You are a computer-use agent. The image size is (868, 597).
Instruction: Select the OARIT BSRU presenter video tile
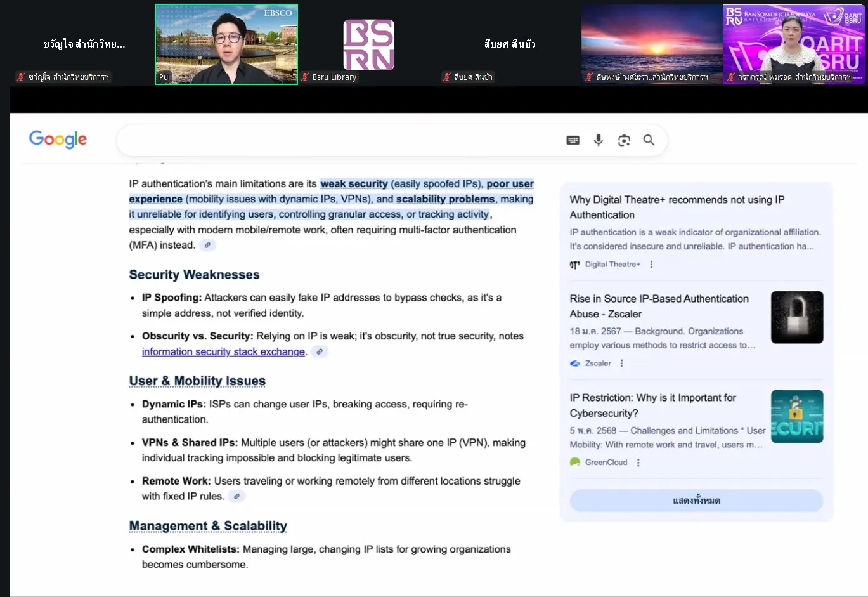coord(794,44)
